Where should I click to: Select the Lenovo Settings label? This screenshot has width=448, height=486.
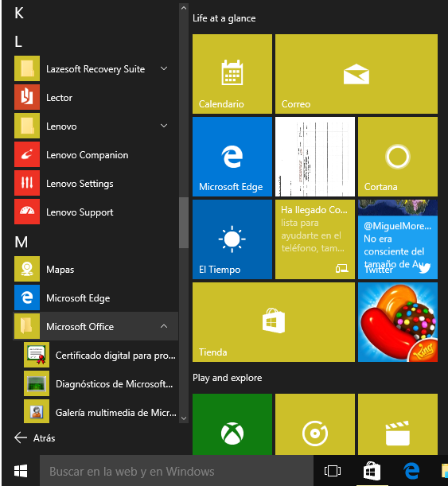coord(80,184)
